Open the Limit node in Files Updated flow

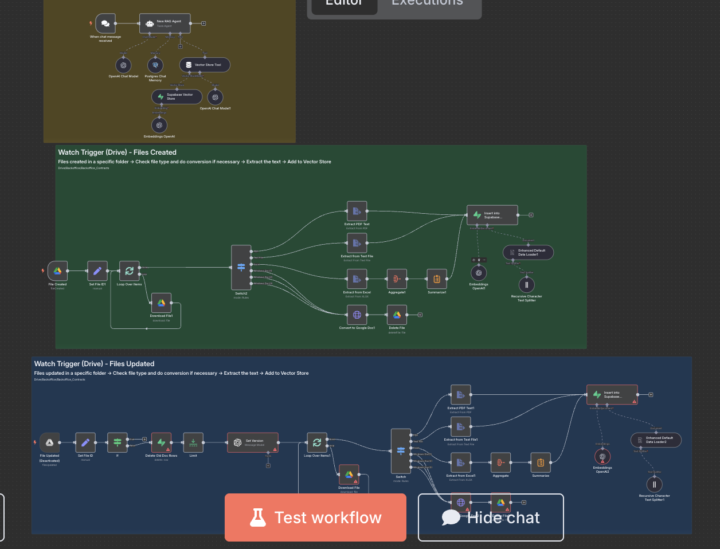click(x=194, y=441)
